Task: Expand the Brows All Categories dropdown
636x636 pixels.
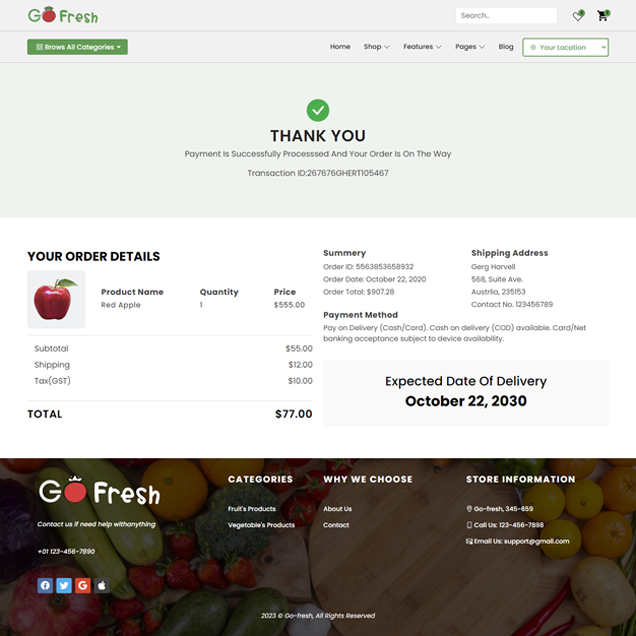Action: (77, 47)
